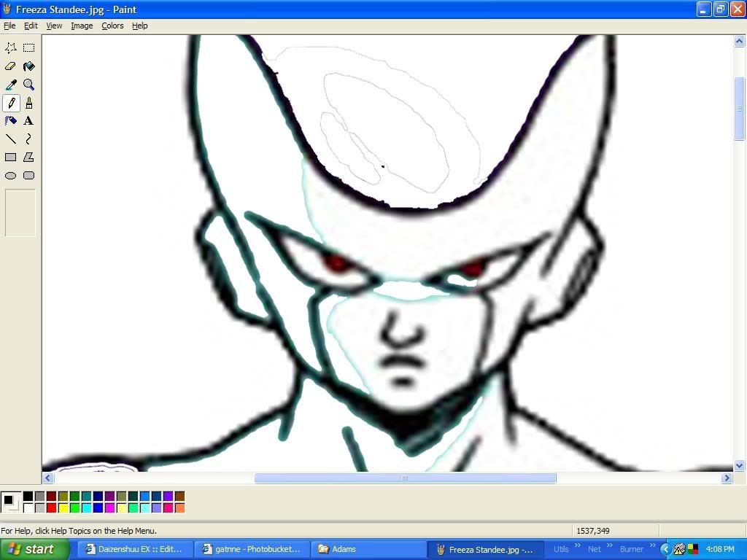
Task: Select the Pencil tool
Action: point(10,103)
